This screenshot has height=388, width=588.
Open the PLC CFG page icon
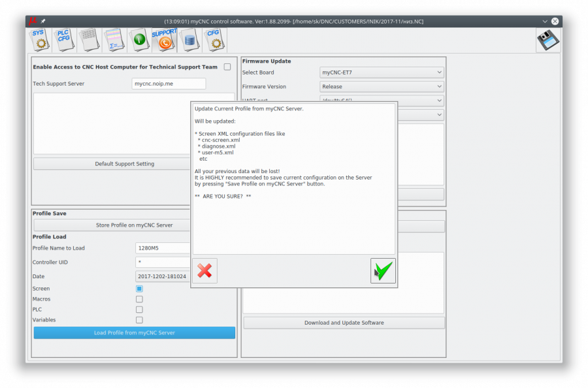(64, 39)
